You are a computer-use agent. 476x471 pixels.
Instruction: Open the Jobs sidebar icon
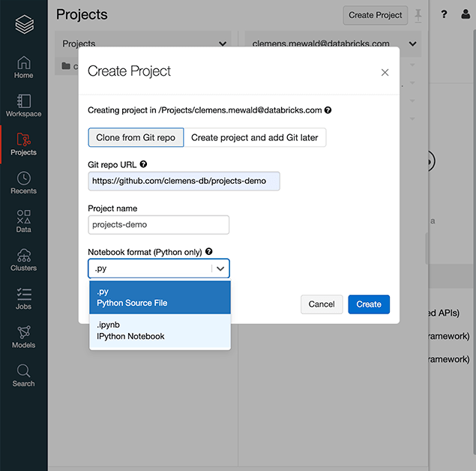[24, 298]
